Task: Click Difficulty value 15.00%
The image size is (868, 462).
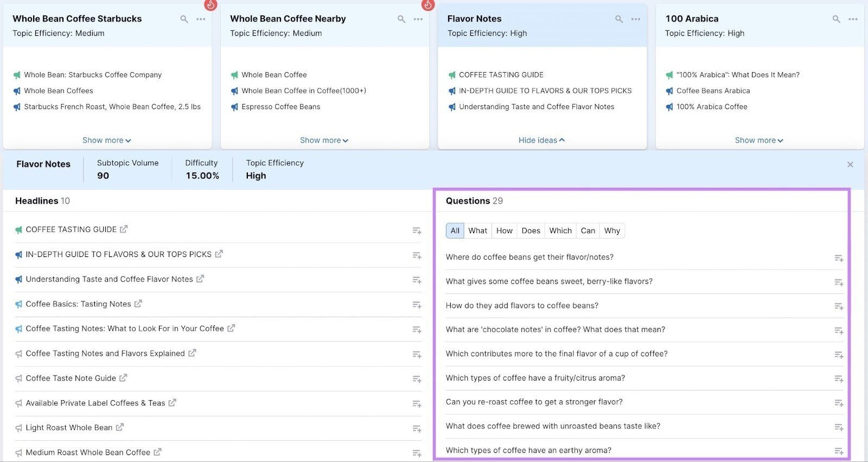Action: 202,176
